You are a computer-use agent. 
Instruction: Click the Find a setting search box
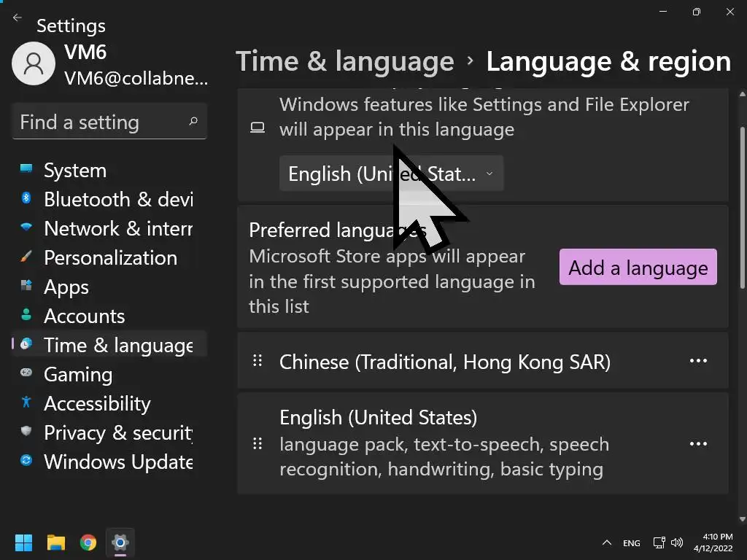[x=102, y=122]
